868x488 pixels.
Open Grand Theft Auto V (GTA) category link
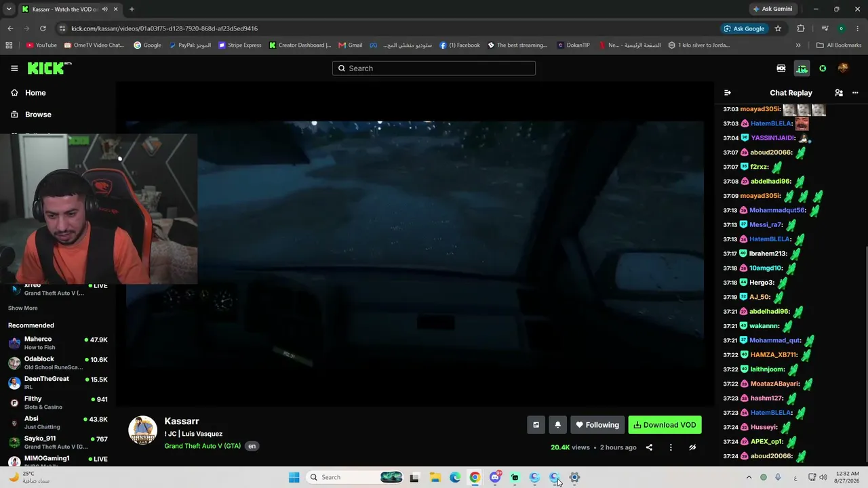tap(203, 446)
